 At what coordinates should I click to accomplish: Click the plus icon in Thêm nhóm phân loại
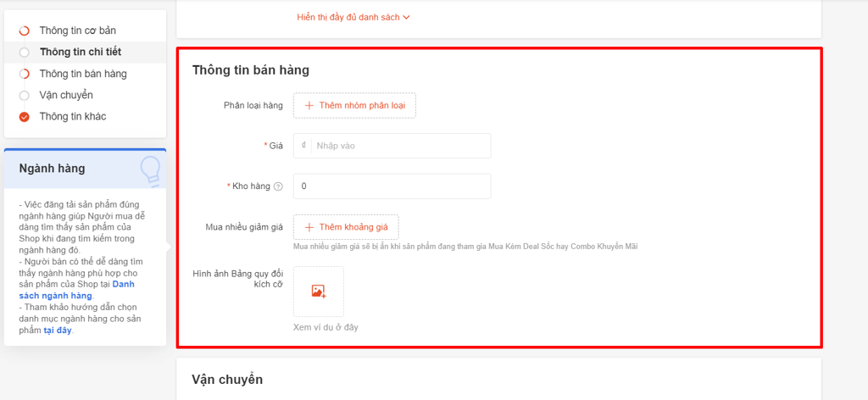click(309, 105)
